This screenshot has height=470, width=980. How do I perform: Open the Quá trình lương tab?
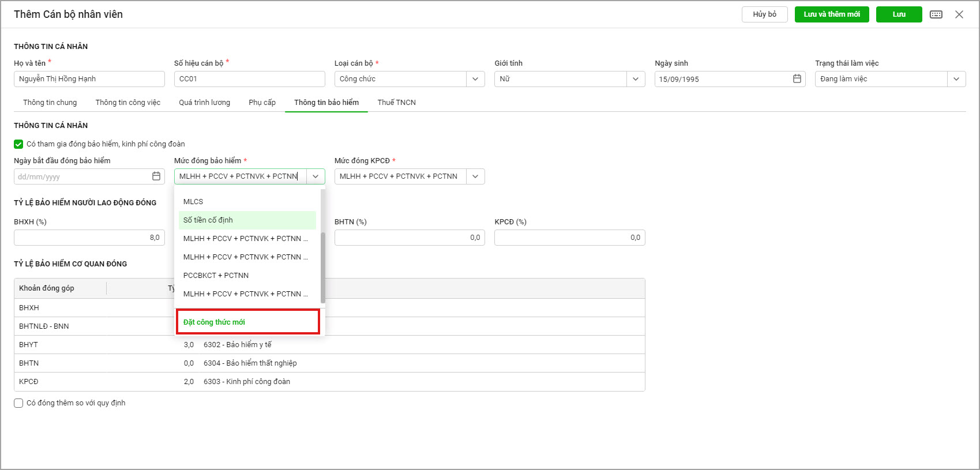click(x=204, y=103)
